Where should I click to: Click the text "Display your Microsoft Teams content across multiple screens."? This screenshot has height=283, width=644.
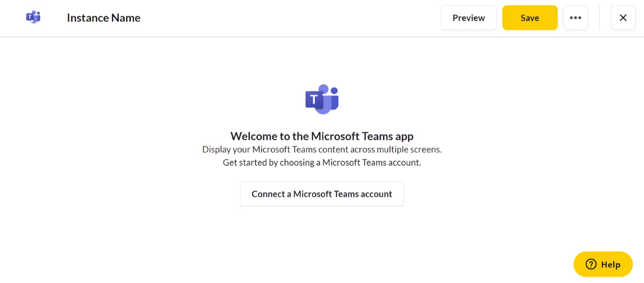click(322, 149)
